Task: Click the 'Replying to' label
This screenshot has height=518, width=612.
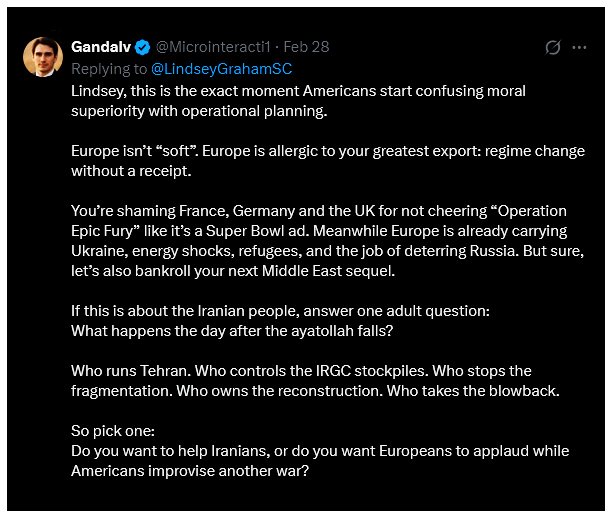Action: (109, 68)
